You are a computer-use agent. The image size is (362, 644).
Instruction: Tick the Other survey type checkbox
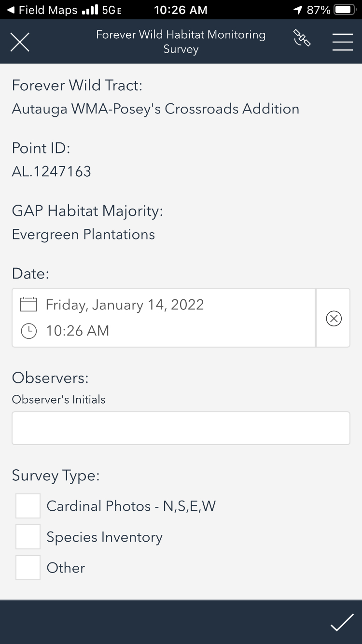(28, 568)
